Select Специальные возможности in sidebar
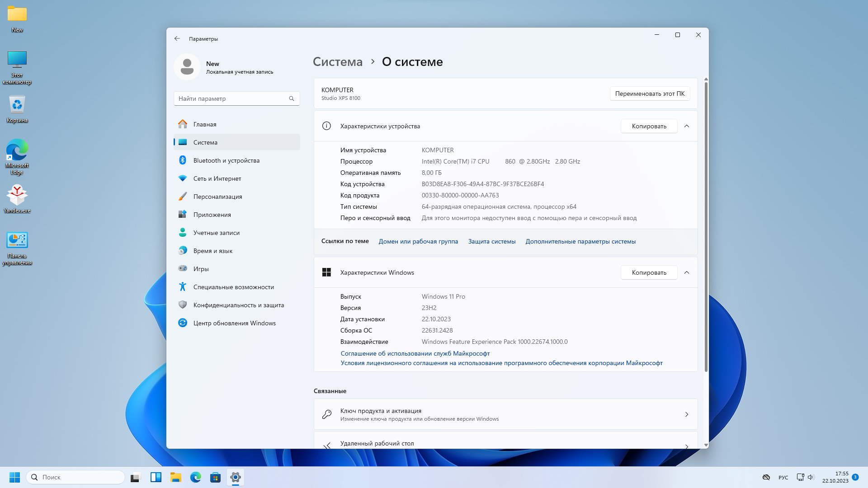Screen dimensions: 868x488 233,287
